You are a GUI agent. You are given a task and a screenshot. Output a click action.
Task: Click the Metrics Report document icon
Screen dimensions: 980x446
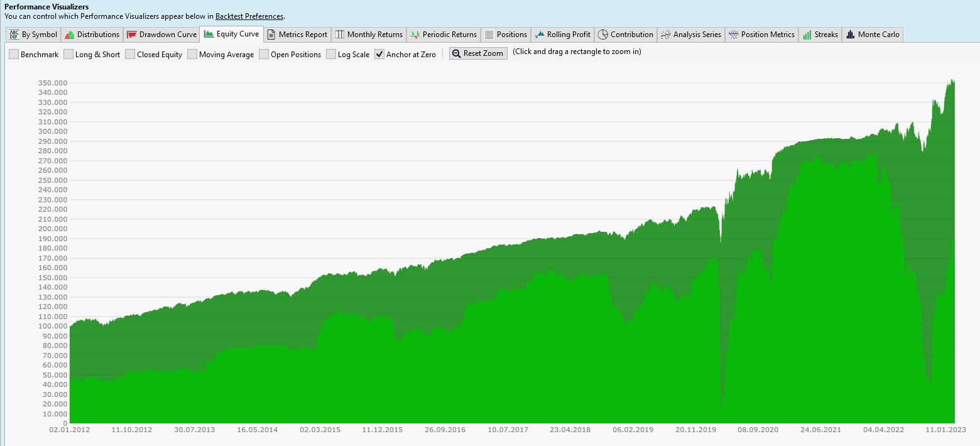click(x=271, y=35)
